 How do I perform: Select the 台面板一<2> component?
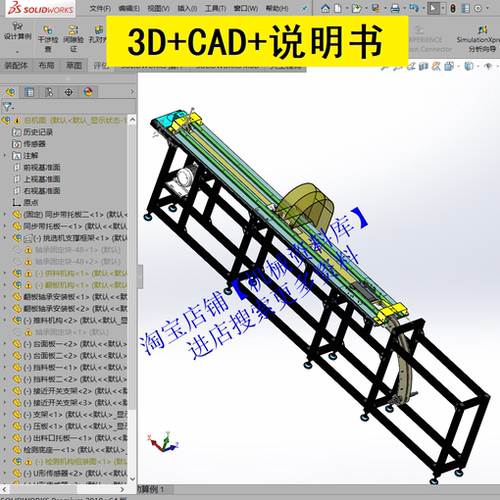[70, 344]
